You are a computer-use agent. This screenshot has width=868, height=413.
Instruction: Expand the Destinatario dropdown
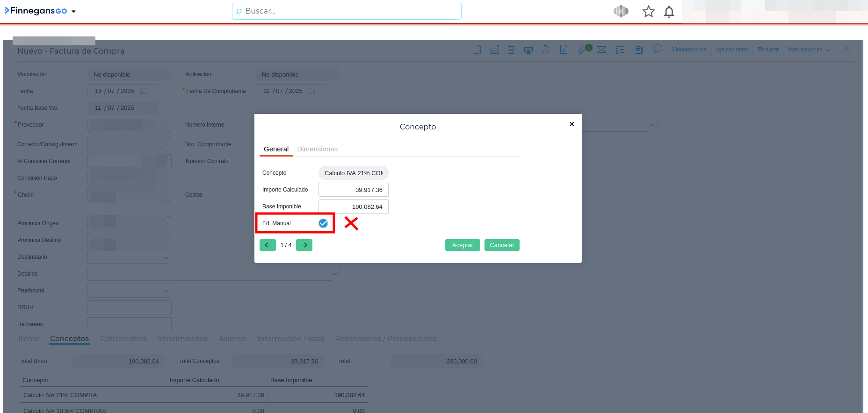pyautogui.click(x=166, y=257)
